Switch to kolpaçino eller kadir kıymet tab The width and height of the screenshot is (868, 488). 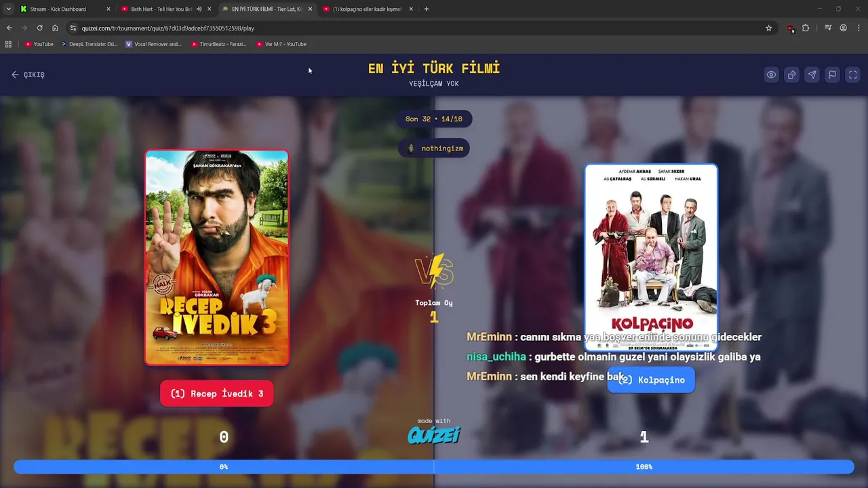(x=367, y=9)
